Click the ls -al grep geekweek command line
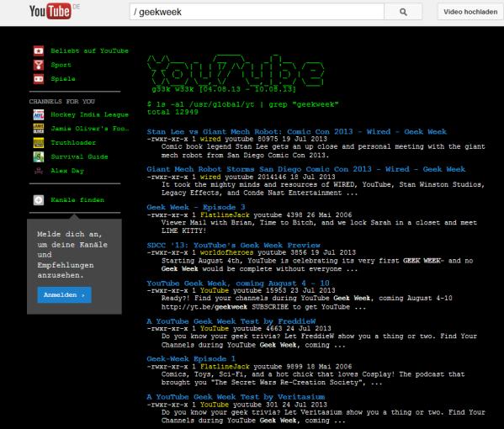Viewport: 504px width, 429px height. [242, 104]
